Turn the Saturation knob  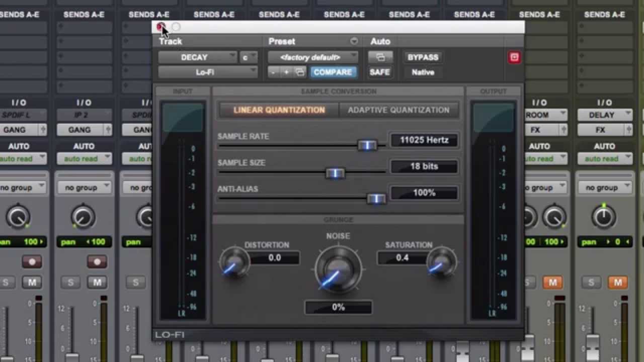coord(442,262)
